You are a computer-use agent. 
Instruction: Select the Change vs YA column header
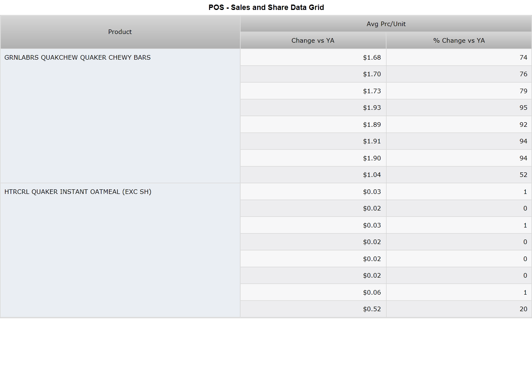click(x=313, y=41)
